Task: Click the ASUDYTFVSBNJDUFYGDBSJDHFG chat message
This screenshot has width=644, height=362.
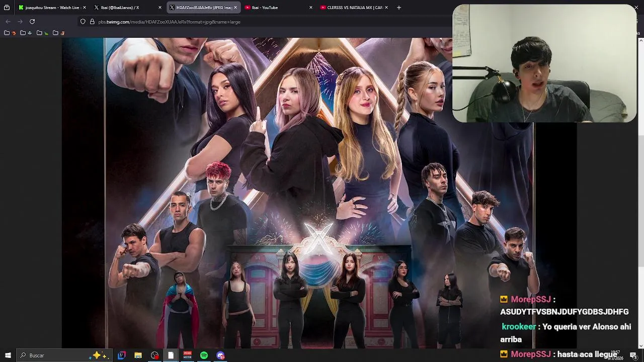Action: pos(565,312)
